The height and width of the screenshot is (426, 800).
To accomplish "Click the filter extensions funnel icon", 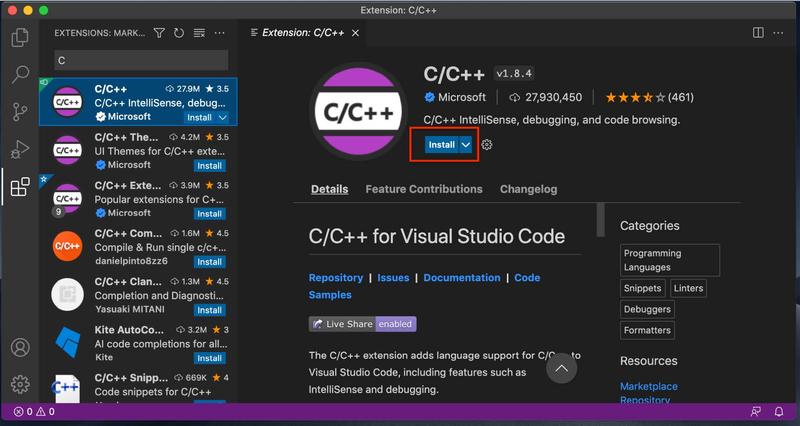I will coord(159,33).
